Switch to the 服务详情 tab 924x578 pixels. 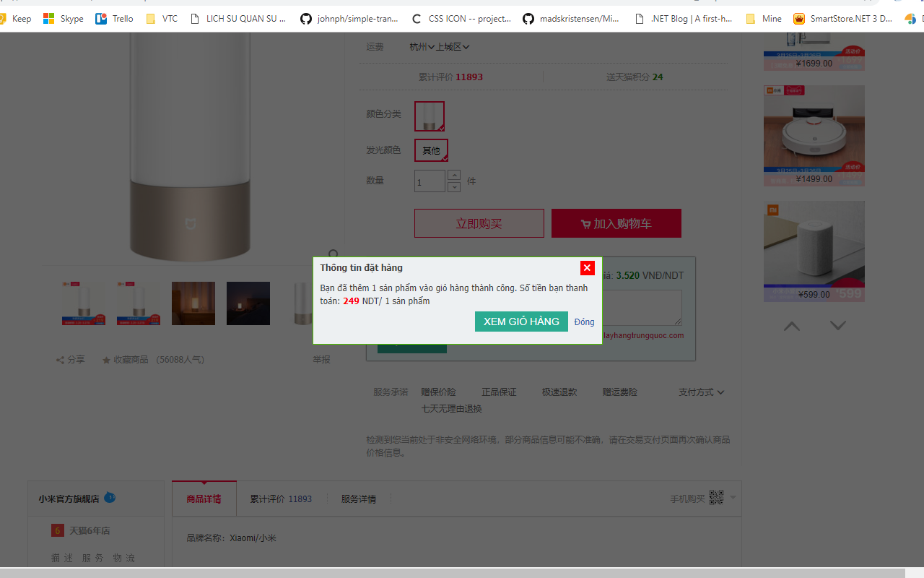(x=359, y=499)
